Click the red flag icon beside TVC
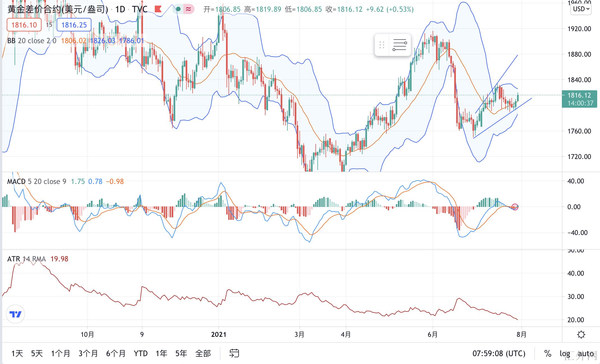 click(x=158, y=9)
